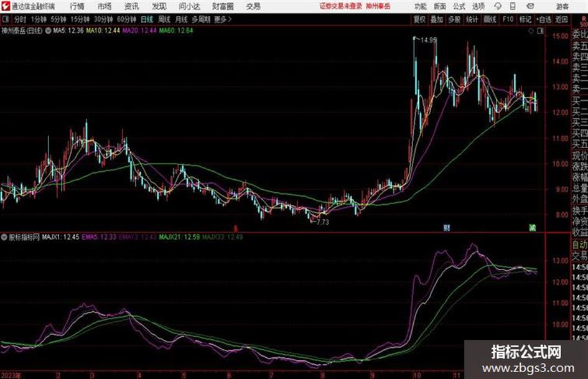
Task: Click the customer service headset icon
Action: (x=498, y=6)
